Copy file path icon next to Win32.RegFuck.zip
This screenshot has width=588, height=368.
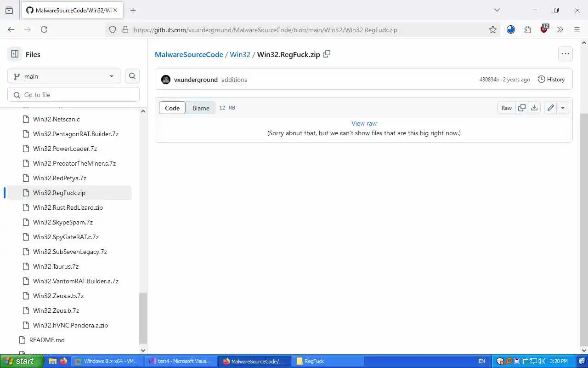point(327,54)
